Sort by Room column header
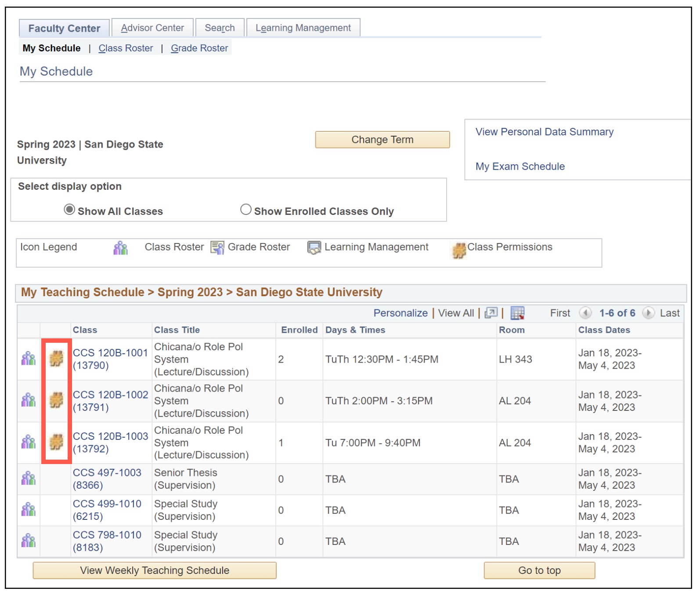 [512, 330]
